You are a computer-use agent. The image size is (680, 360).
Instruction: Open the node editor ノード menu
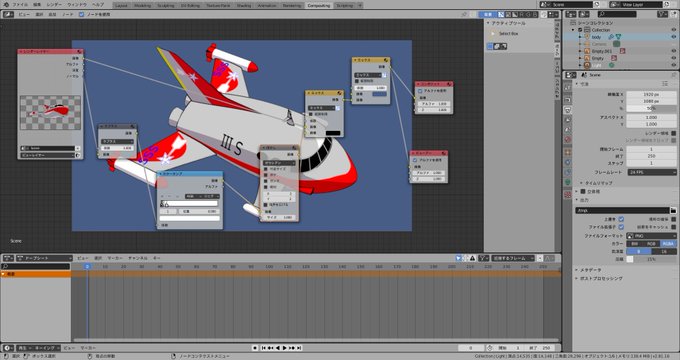click(68, 14)
